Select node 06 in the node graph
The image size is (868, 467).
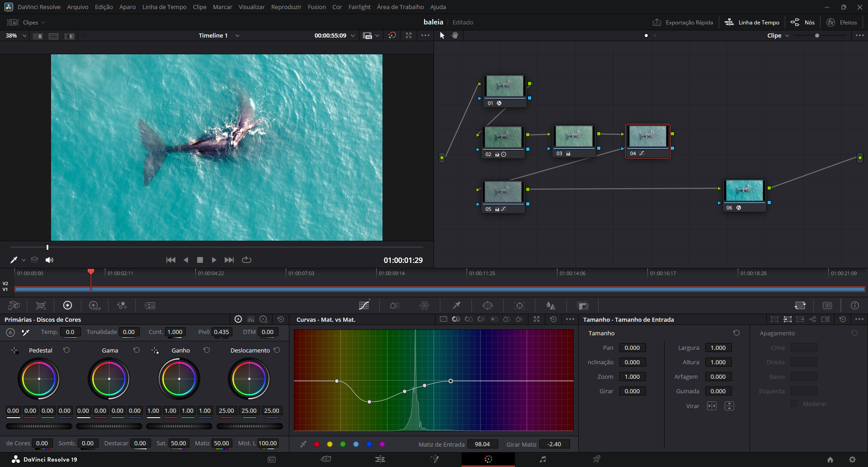pos(744,191)
